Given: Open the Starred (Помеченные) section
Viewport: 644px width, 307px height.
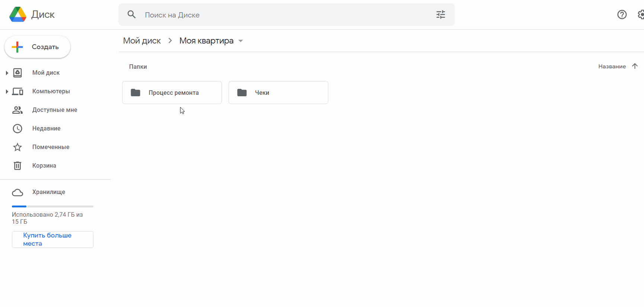Looking at the screenshot, I should 51,147.
